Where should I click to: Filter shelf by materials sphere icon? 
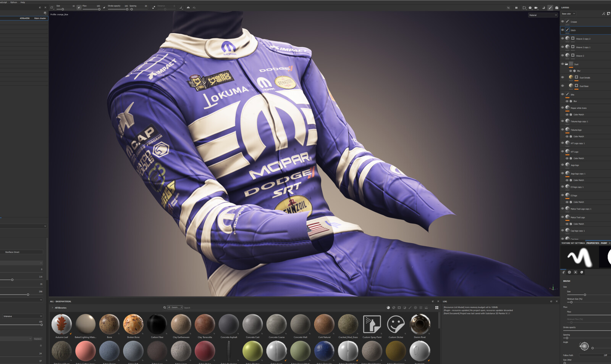point(388,308)
